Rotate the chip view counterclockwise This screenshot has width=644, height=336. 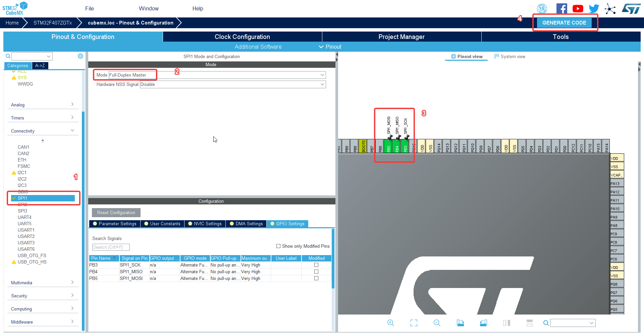click(483, 323)
